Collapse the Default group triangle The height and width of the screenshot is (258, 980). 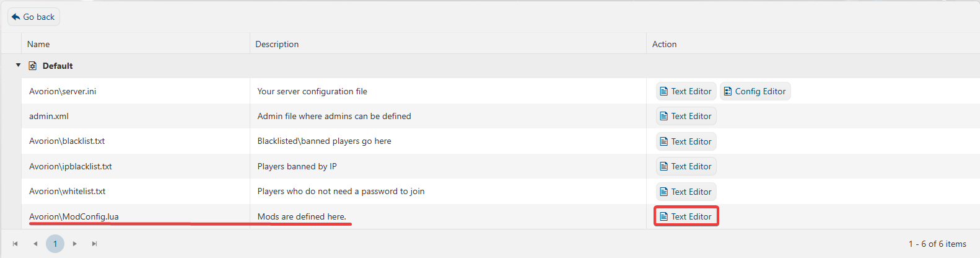click(x=18, y=65)
